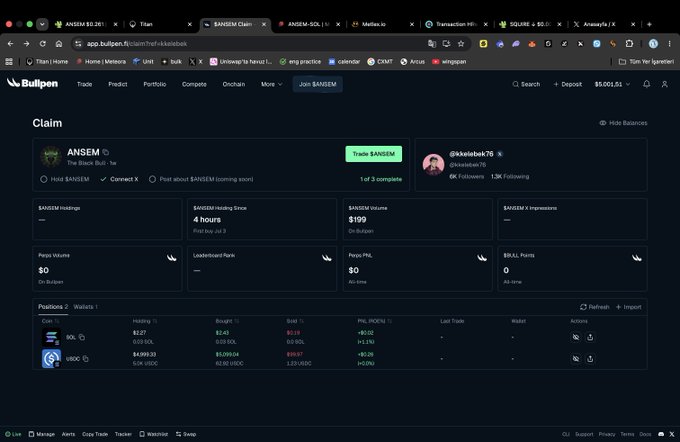Image resolution: width=680 pixels, height=442 pixels.
Task: Open the Onchain nav item
Action: [x=234, y=84]
